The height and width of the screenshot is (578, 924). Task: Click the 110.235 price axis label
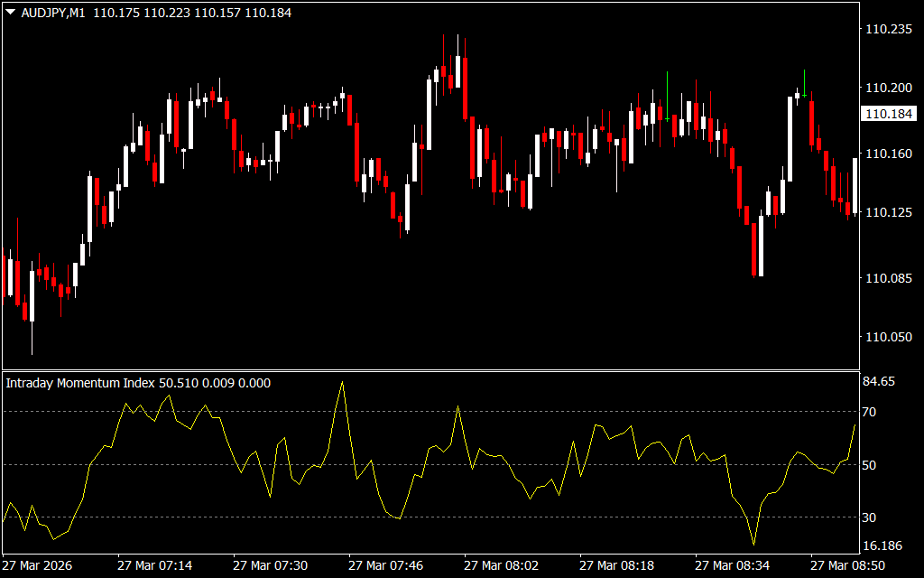click(888, 30)
